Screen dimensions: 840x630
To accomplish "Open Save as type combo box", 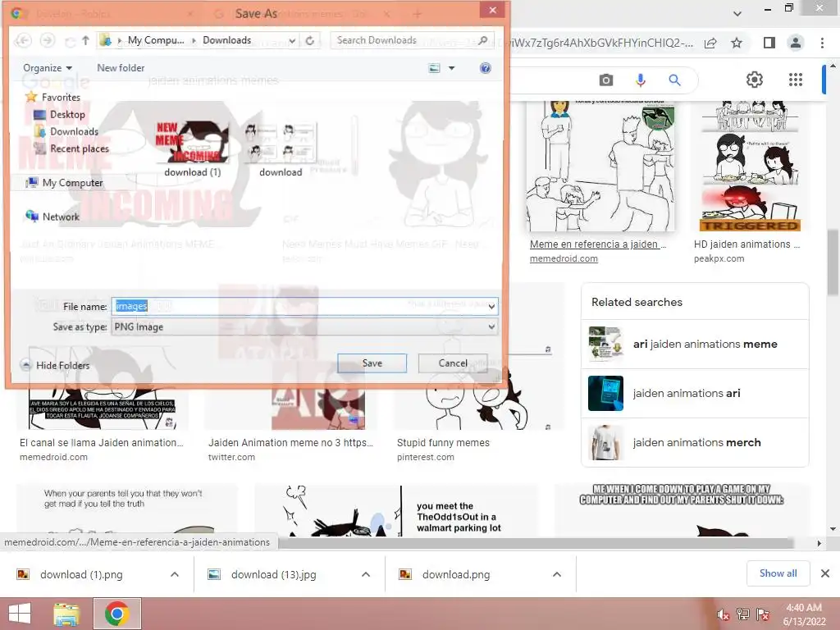I will 304,326.
